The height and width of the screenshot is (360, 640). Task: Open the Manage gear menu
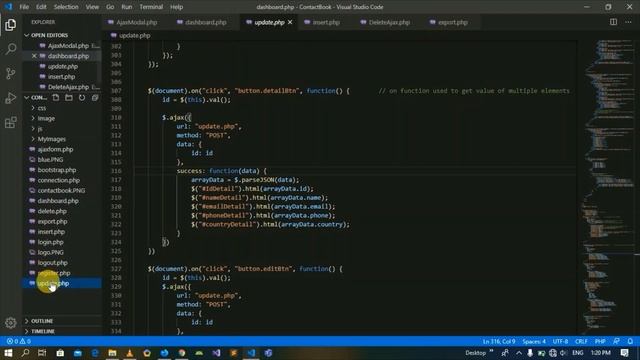(x=11, y=323)
